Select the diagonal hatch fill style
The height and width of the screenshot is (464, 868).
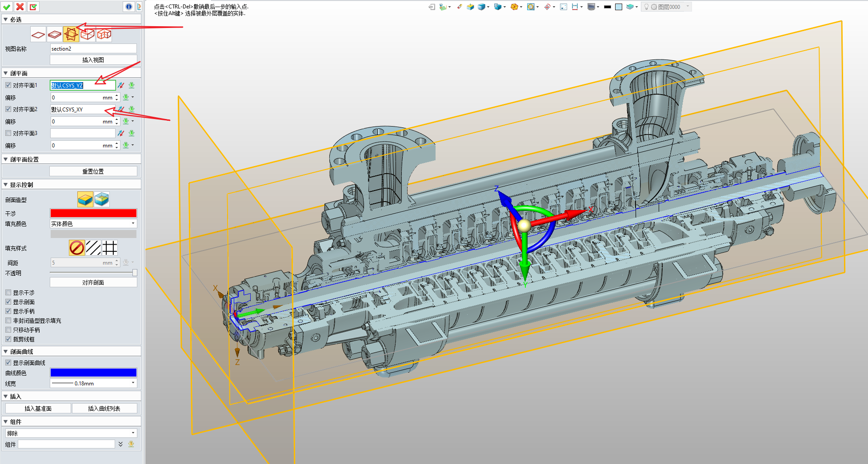[93, 248]
